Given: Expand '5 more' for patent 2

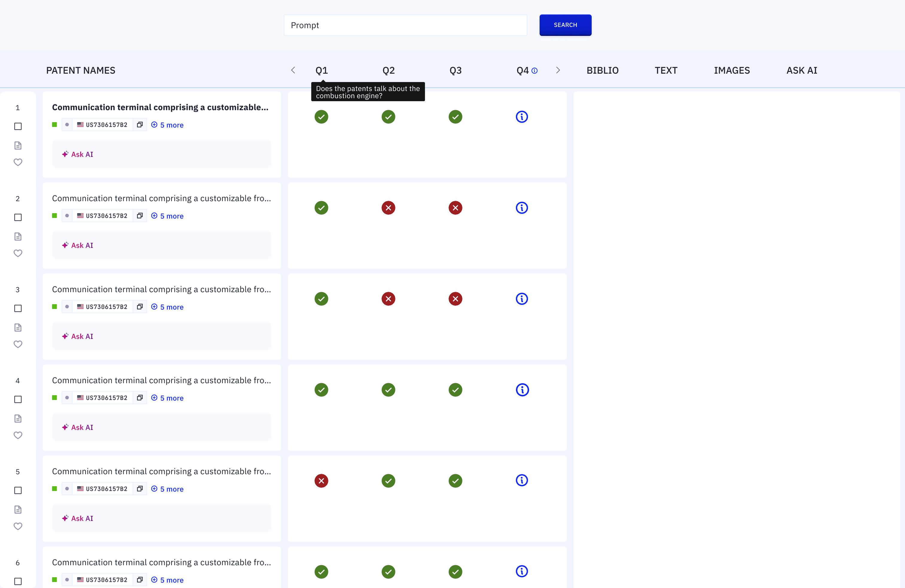Looking at the screenshot, I should 168,216.
